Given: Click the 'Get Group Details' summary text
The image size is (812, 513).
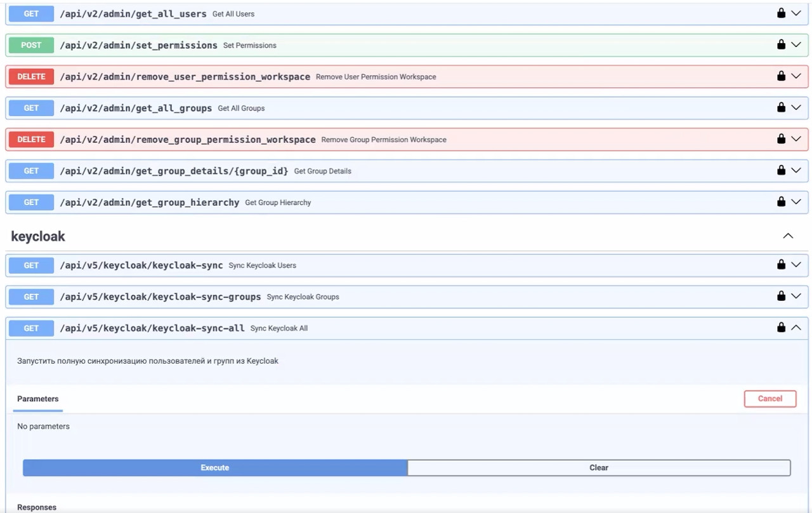Looking at the screenshot, I should [x=323, y=171].
